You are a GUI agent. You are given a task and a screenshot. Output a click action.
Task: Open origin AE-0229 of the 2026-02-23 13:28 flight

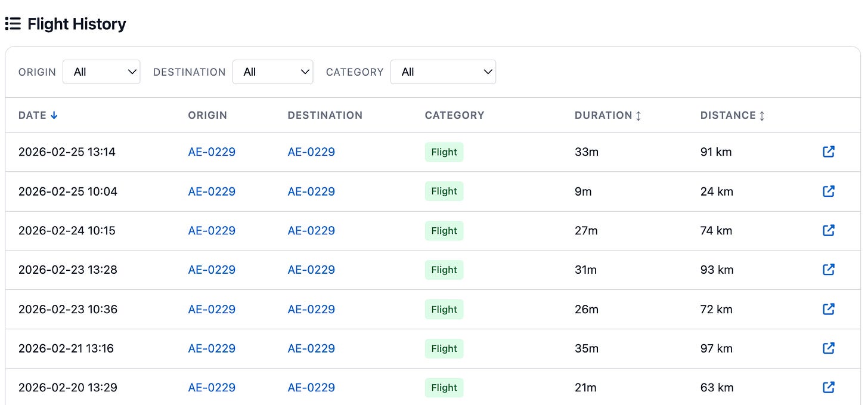point(212,270)
